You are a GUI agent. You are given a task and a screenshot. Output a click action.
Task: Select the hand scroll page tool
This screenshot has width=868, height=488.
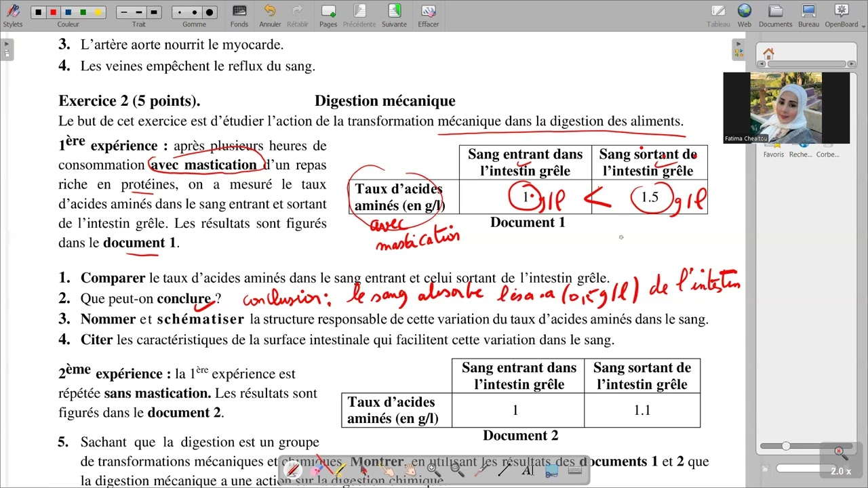click(x=411, y=470)
